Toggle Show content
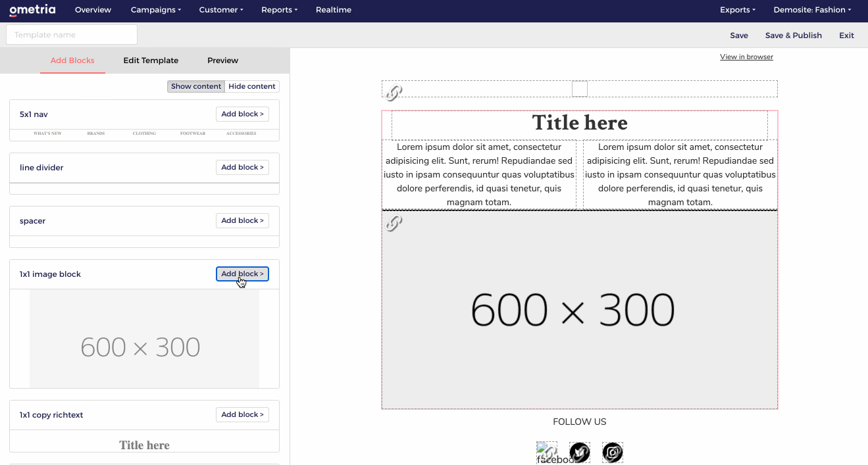The image size is (868, 465). 196,86
